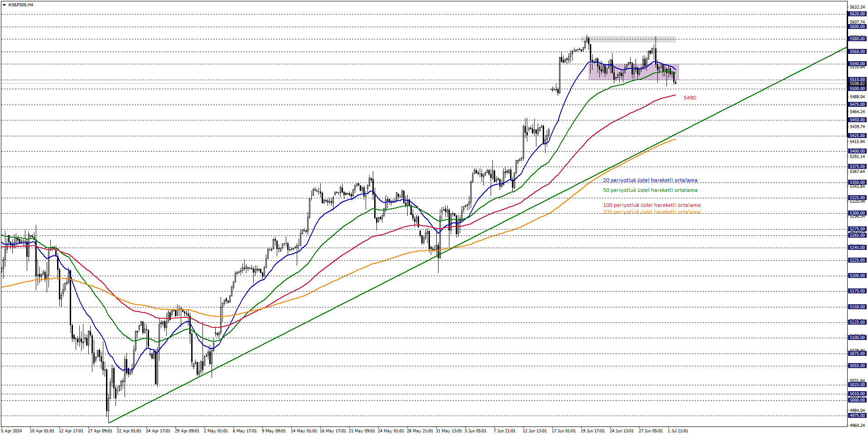868x436 pixels.
Task: Select the gray resistance rectangle near 5580
Action: (x=628, y=39)
